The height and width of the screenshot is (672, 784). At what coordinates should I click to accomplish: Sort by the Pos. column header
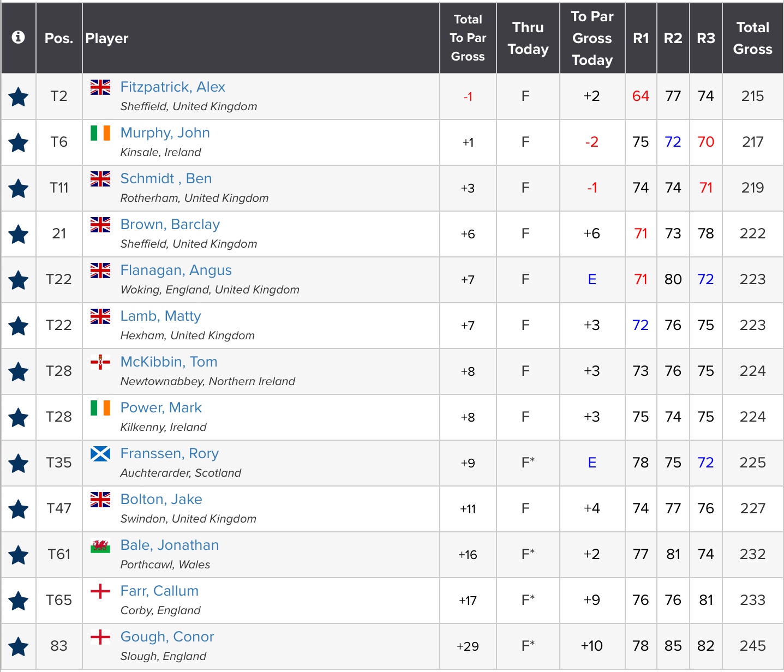59,38
